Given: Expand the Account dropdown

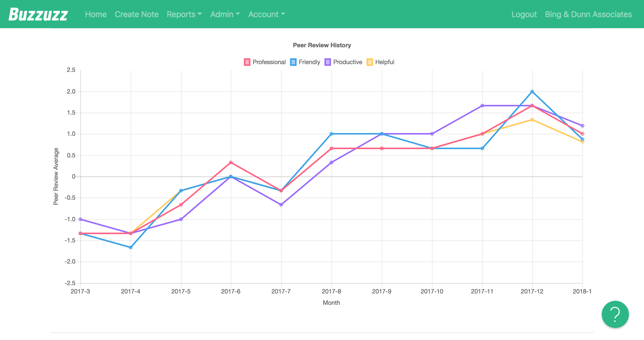Looking at the screenshot, I should point(266,14).
